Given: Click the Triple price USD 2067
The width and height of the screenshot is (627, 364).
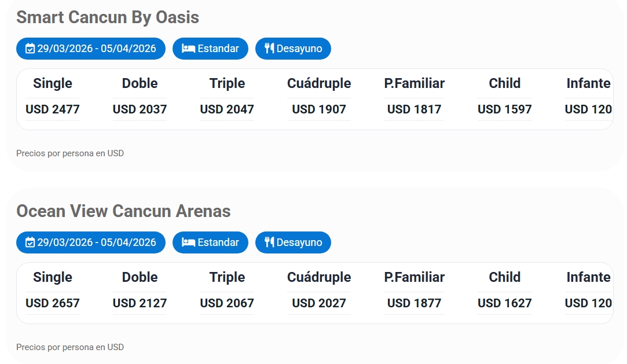Looking at the screenshot, I should 227,303.
